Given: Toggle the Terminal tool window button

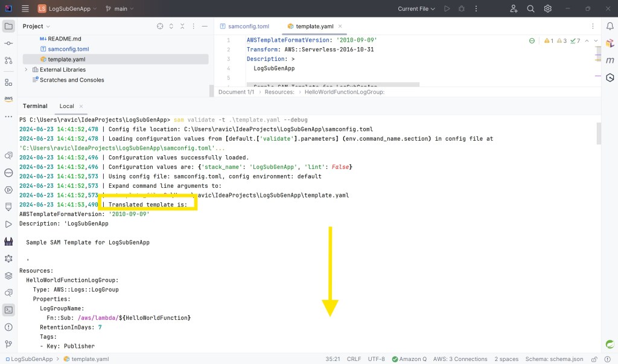Looking at the screenshot, I should 8,310.
